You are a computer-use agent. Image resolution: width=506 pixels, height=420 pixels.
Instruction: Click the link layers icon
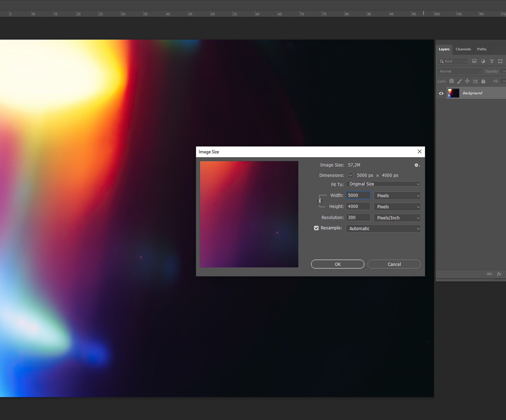click(x=490, y=274)
